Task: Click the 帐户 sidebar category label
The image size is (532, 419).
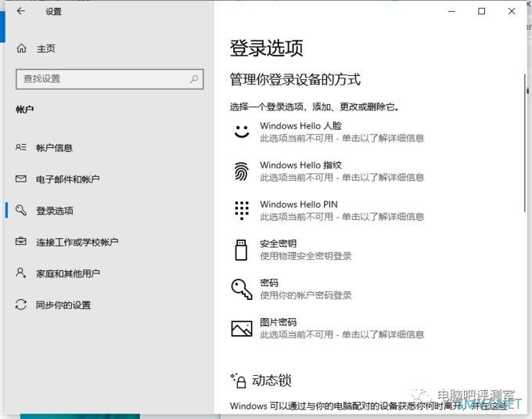Action: (x=24, y=110)
